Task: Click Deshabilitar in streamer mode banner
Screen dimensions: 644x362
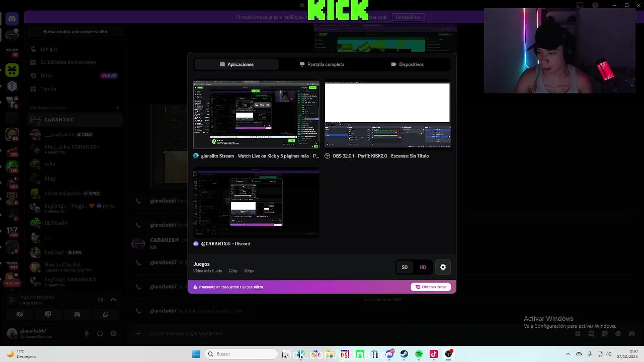Action: [x=408, y=17]
